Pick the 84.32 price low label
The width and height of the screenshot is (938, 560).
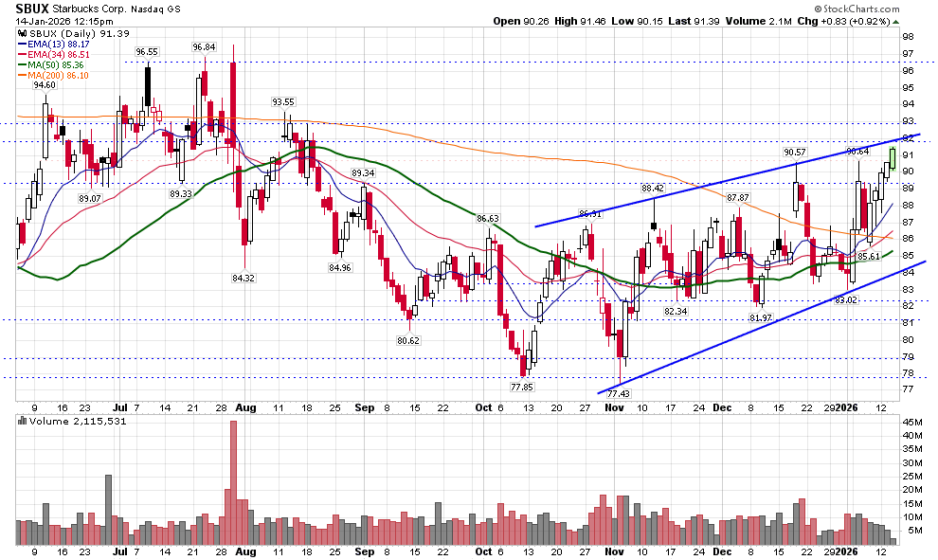tap(244, 279)
